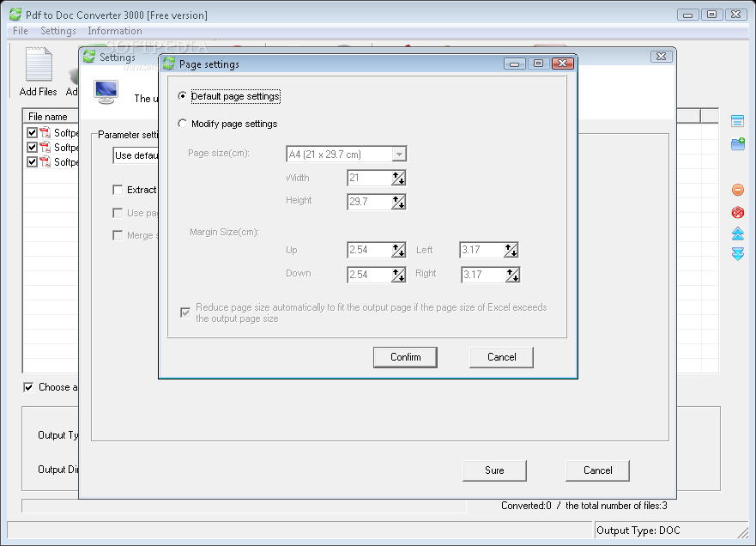The height and width of the screenshot is (546, 756).
Task: Click the Sure button in Settings window
Action: pos(494,470)
